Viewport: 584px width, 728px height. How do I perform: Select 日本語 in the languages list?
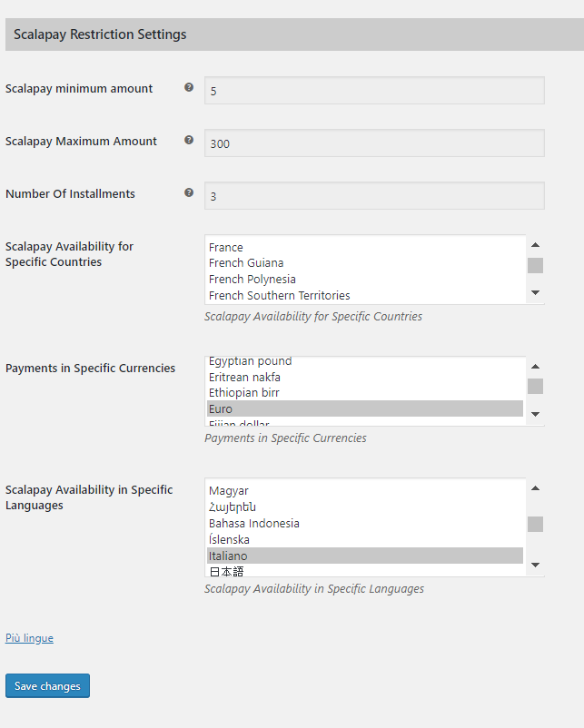365,571
